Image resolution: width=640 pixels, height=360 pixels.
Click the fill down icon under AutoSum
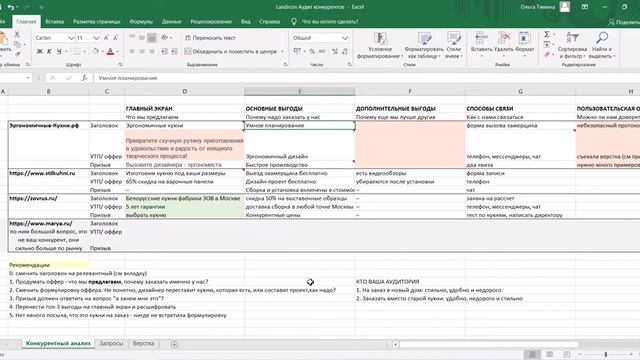(547, 44)
